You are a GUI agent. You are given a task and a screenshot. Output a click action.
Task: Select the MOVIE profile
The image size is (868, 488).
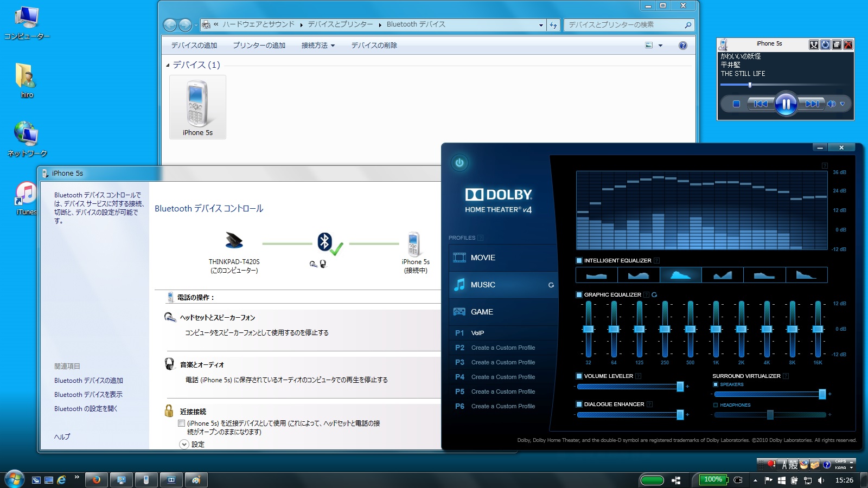503,258
